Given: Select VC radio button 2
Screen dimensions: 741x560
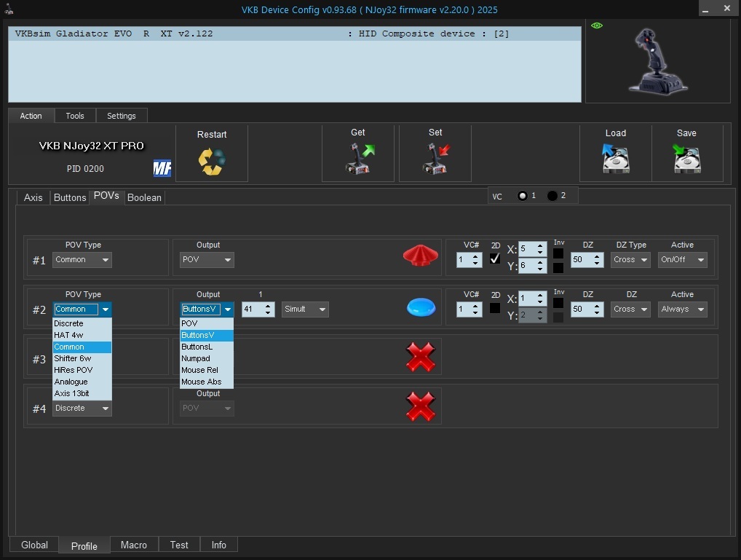Looking at the screenshot, I should click(552, 196).
